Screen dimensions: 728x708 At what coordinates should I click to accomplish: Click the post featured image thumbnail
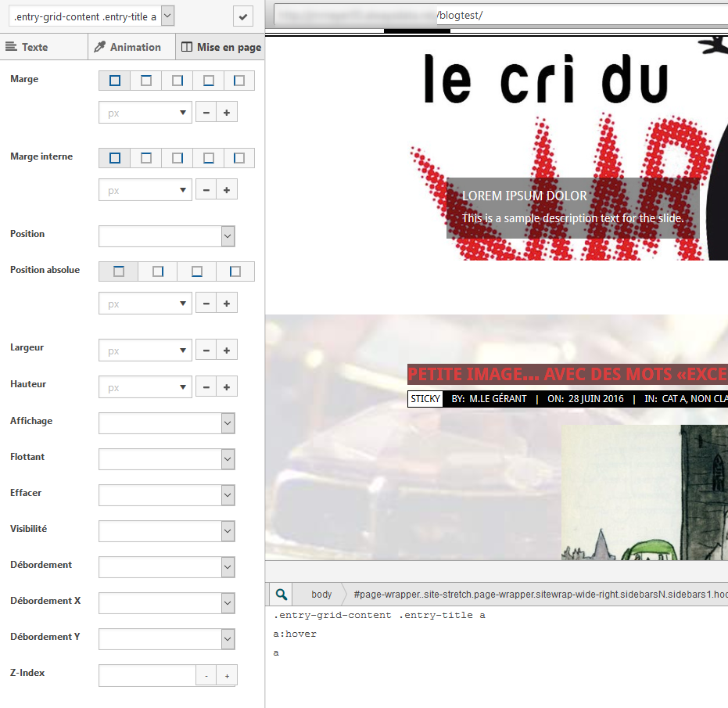[644, 492]
